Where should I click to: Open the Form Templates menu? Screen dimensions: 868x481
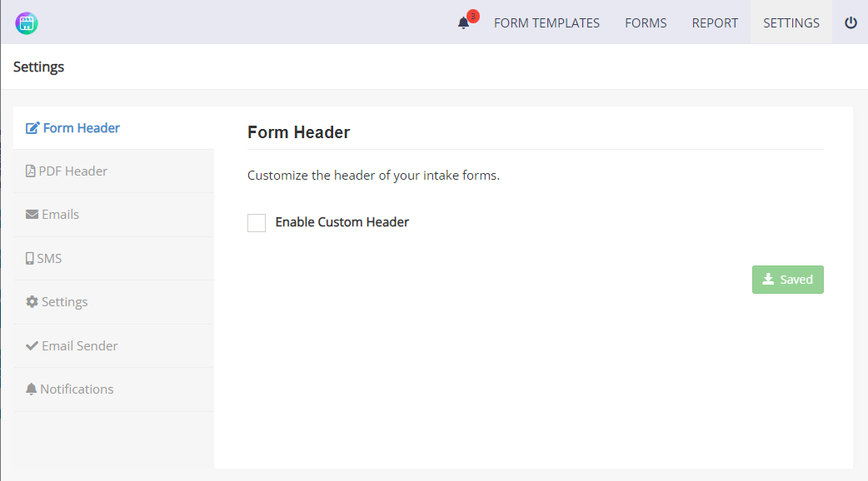click(546, 22)
